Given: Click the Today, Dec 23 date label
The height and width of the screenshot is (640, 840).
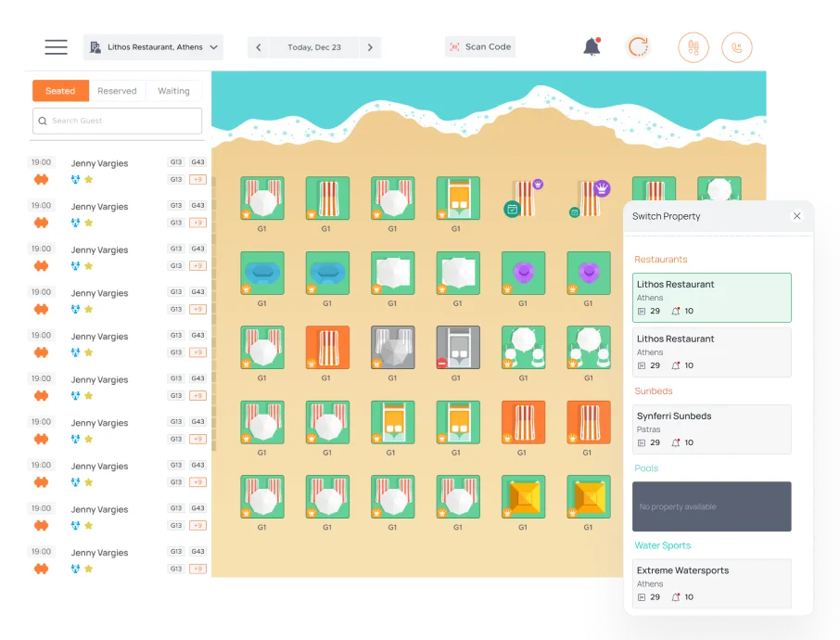Looking at the screenshot, I should click(x=314, y=47).
